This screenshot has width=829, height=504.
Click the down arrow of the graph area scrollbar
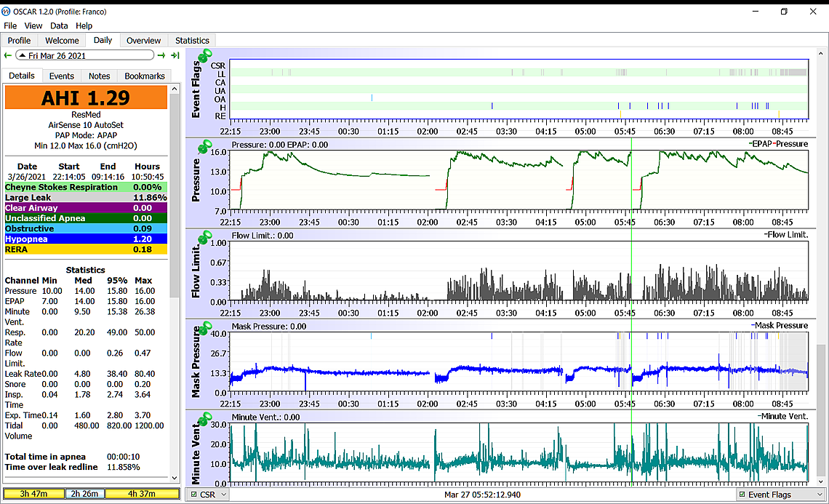click(820, 481)
